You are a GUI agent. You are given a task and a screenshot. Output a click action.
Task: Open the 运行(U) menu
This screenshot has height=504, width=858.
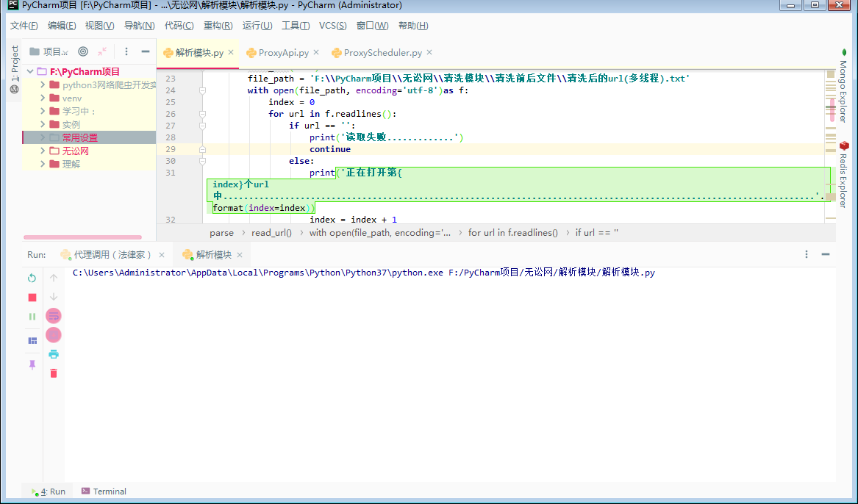(x=257, y=26)
